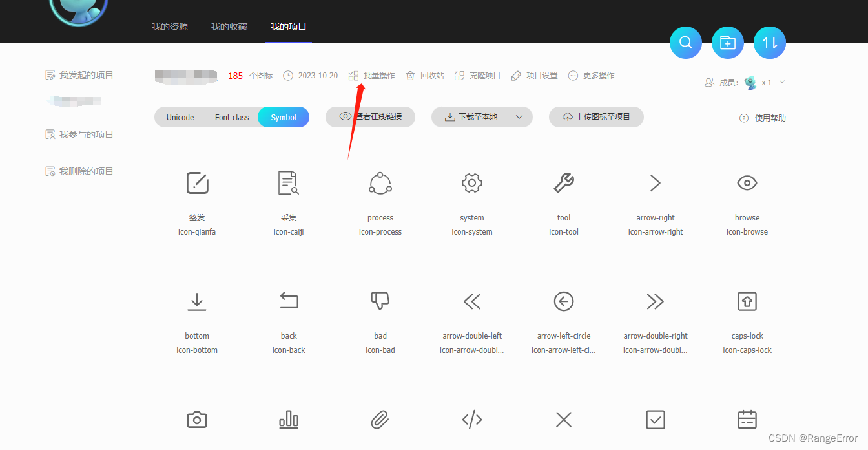Screen dimensions: 868x450
Task: Select the Symbol mode toggle
Action: point(283,117)
